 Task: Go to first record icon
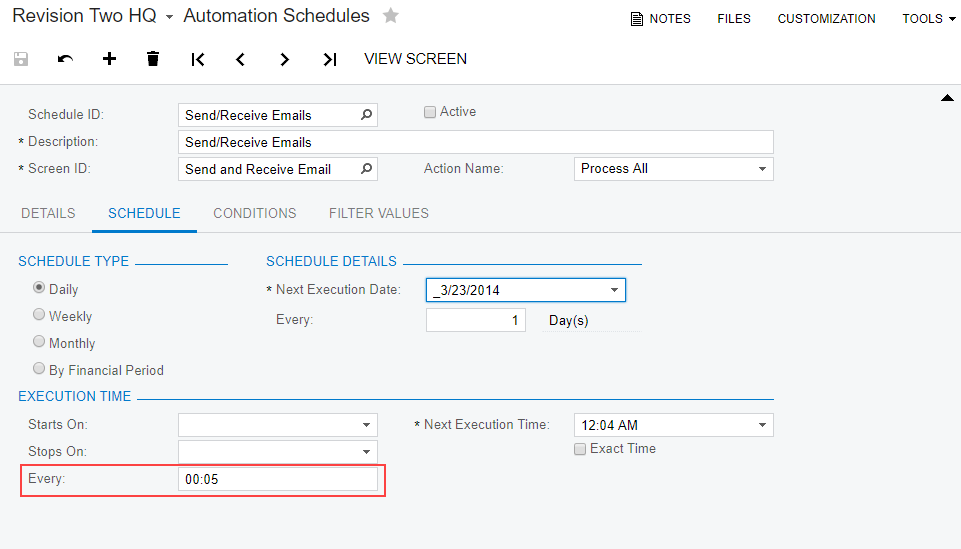(198, 59)
